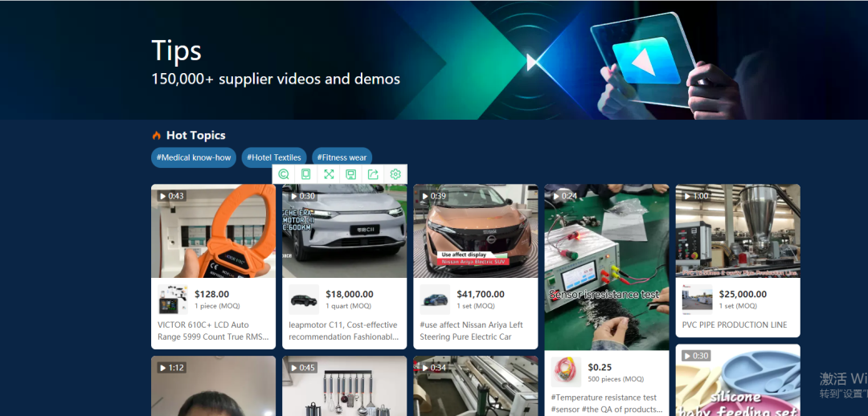
Task: Click the tablet view icon in floating toolbar
Action: point(305,174)
